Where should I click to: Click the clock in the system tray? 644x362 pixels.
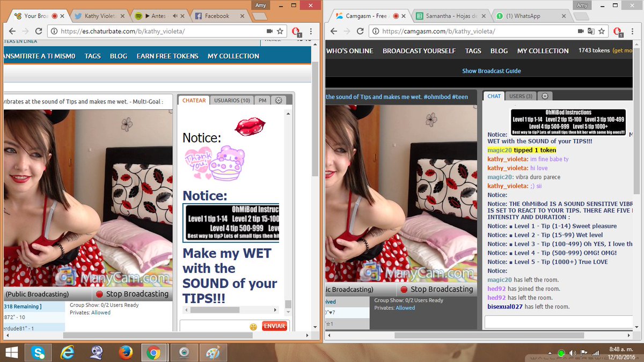[621, 352]
